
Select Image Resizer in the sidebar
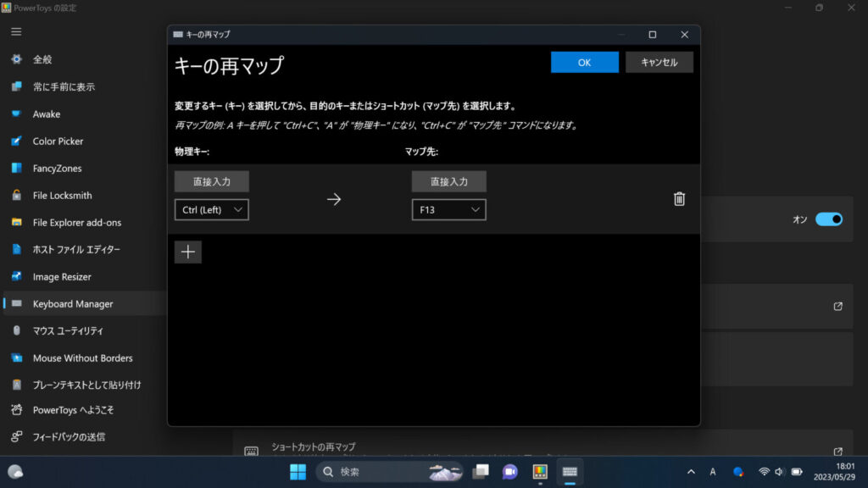[84, 276]
